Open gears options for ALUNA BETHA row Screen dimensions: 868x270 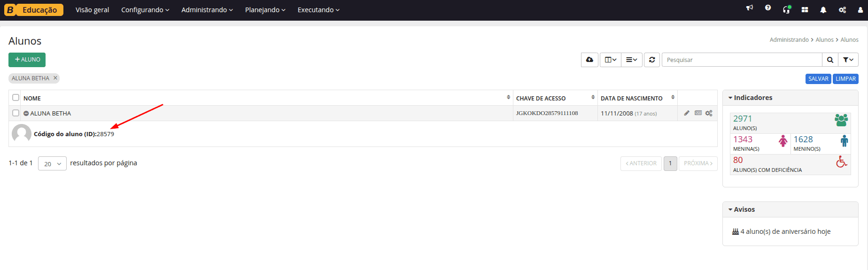click(x=709, y=113)
